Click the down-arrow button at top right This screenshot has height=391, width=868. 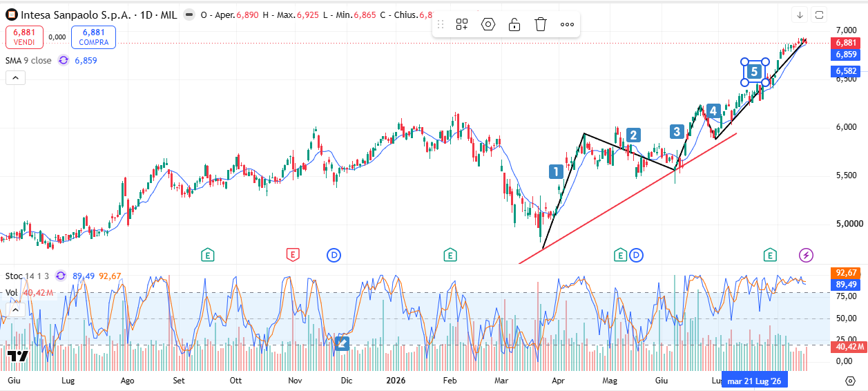pyautogui.click(x=800, y=15)
